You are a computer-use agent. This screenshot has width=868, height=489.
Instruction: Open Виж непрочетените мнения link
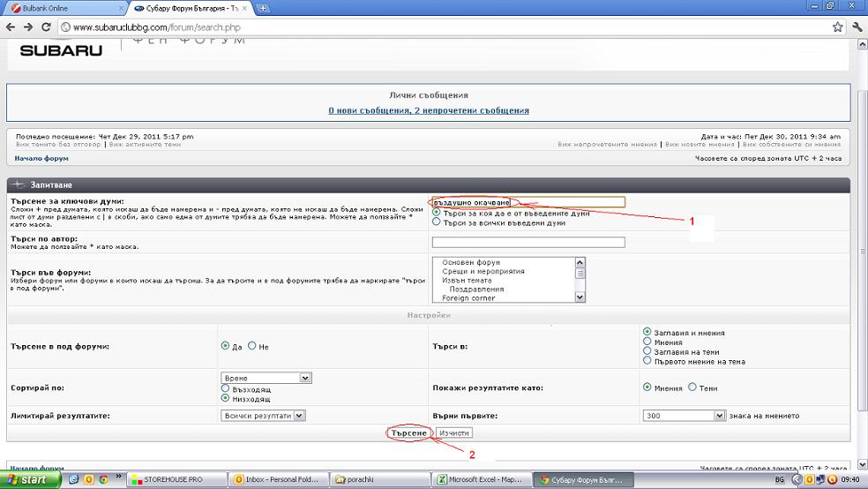point(607,145)
